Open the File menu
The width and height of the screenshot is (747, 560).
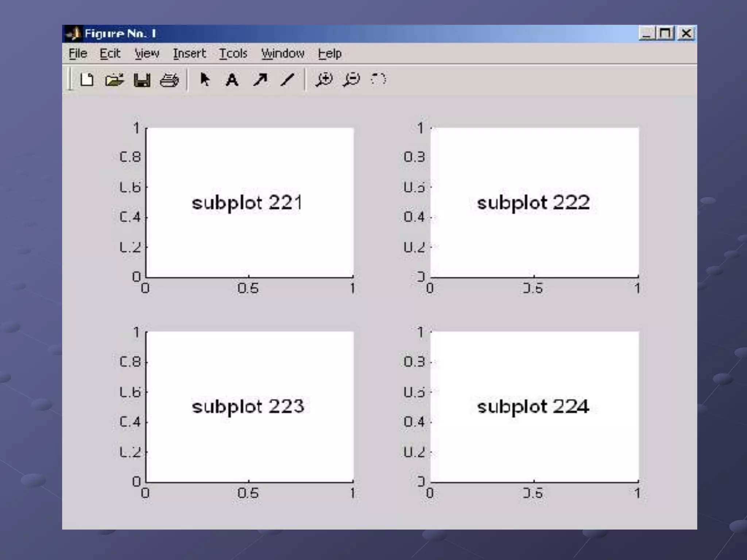click(x=78, y=54)
